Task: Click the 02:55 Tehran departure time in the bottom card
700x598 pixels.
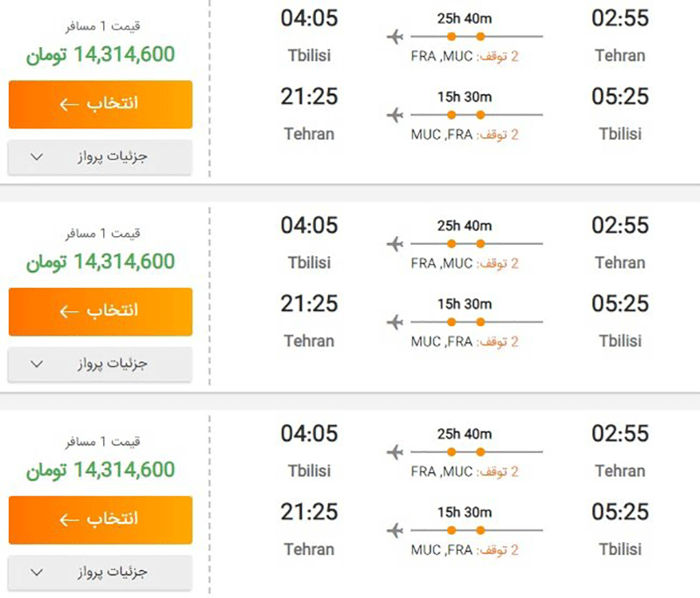Action: pyautogui.click(x=620, y=435)
